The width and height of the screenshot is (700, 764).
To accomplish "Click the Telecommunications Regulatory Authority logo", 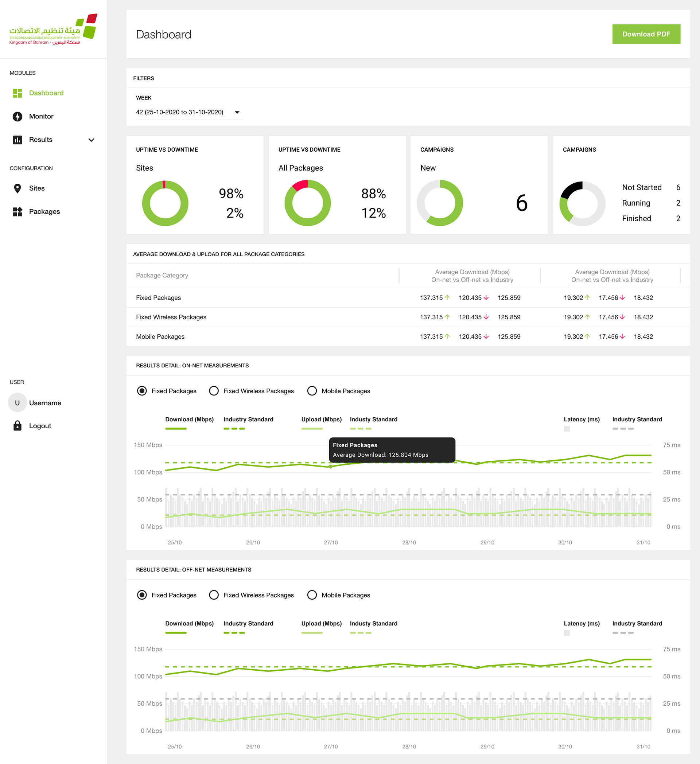I will [53, 30].
